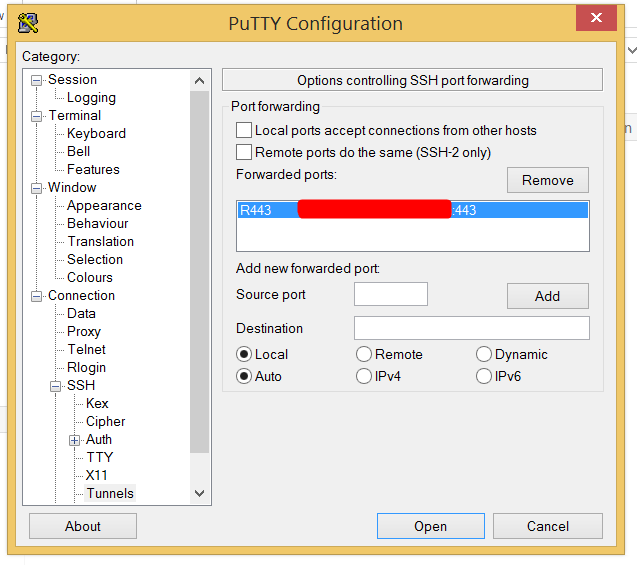Enable local ports accepting connections from other hosts
Viewport: 637px width, 565px height.
click(x=244, y=130)
